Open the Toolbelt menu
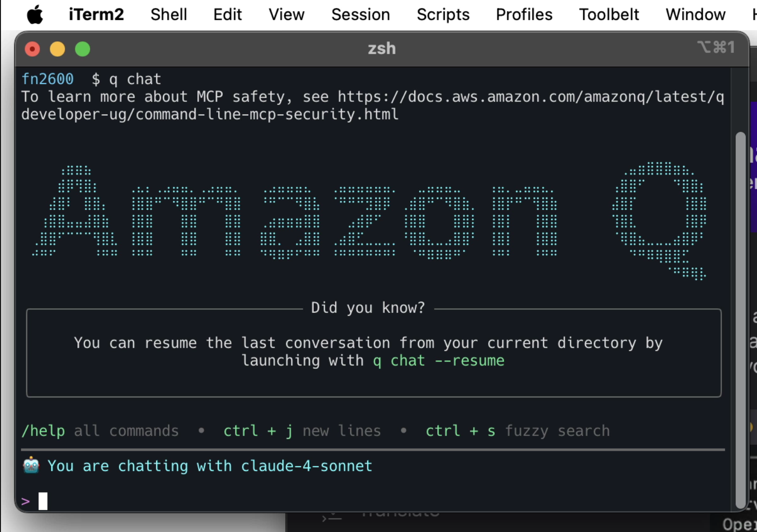The height and width of the screenshot is (532, 757). point(609,14)
